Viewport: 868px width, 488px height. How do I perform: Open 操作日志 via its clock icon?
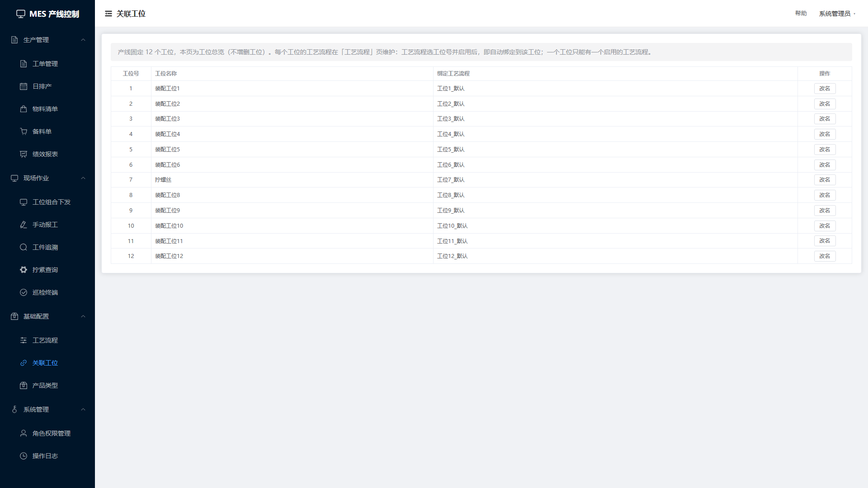pyautogui.click(x=24, y=456)
